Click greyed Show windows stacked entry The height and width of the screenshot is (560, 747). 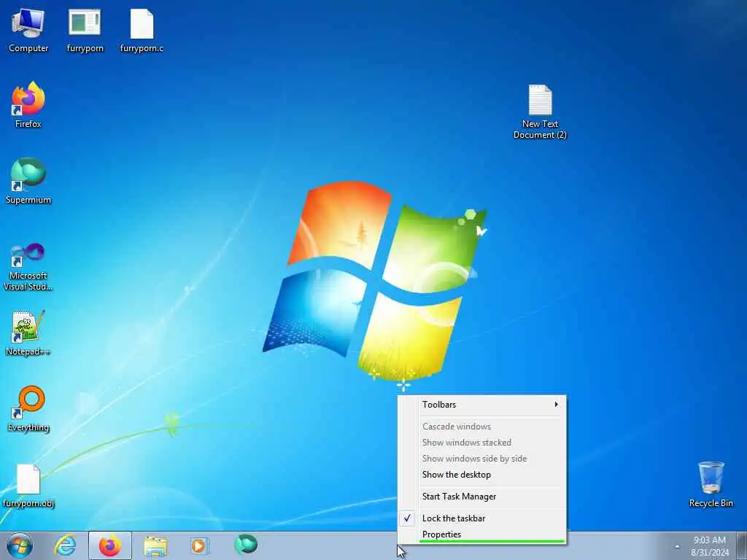[x=481, y=443]
